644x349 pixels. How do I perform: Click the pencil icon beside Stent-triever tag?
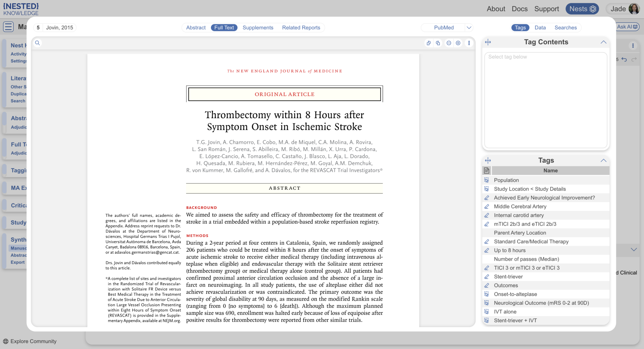tap(486, 277)
